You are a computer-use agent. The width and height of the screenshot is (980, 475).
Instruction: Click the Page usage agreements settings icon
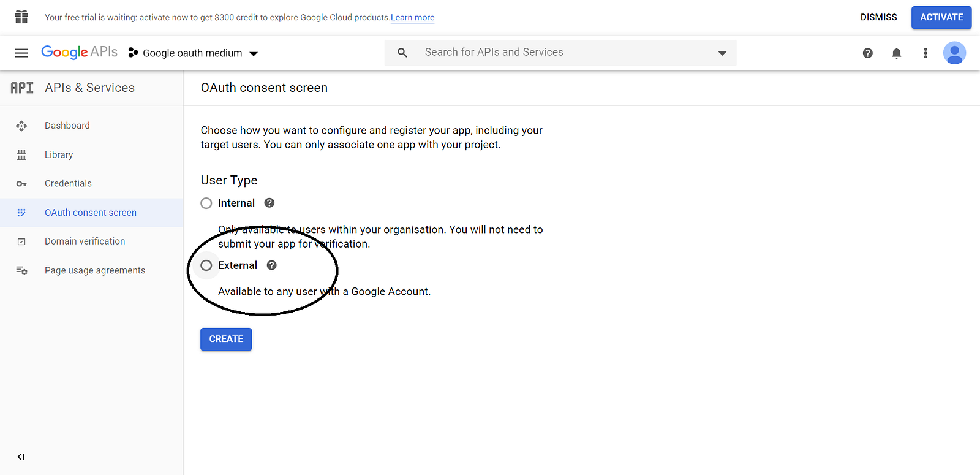(x=21, y=270)
